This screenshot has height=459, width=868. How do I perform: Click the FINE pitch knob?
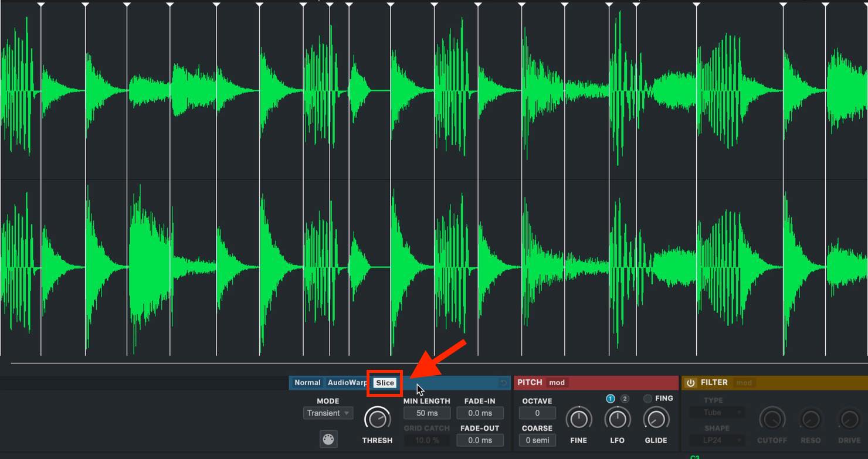(x=579, y=419)
